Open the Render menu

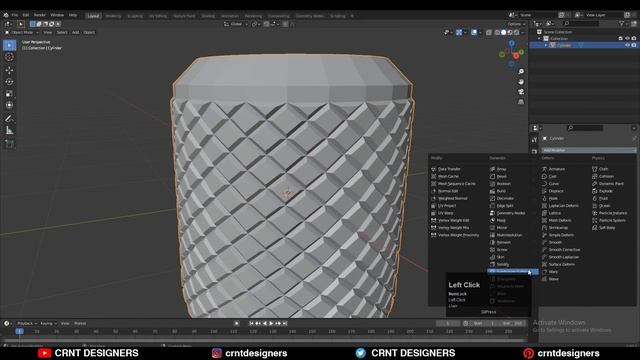tap(40, 15)
